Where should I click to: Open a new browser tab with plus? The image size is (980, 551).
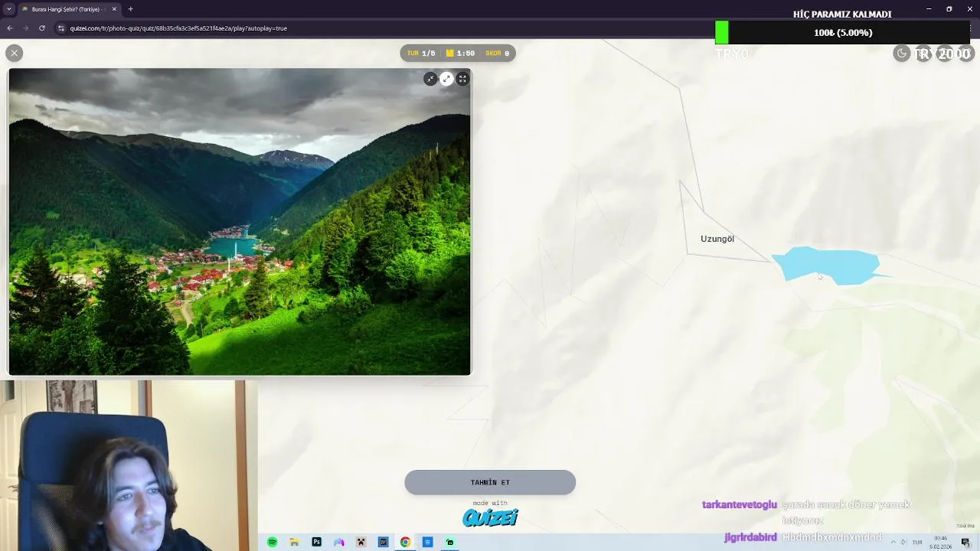click(x=130, y=9)
